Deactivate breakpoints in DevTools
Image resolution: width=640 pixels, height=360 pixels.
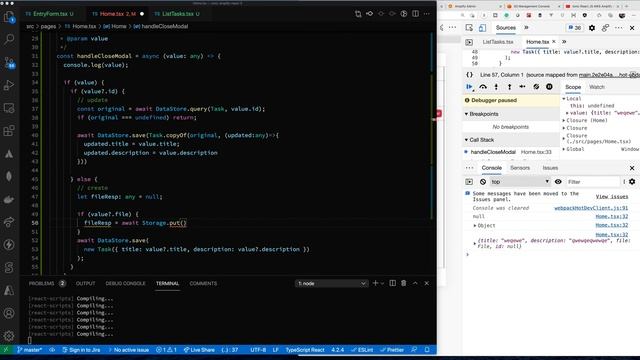536,87
